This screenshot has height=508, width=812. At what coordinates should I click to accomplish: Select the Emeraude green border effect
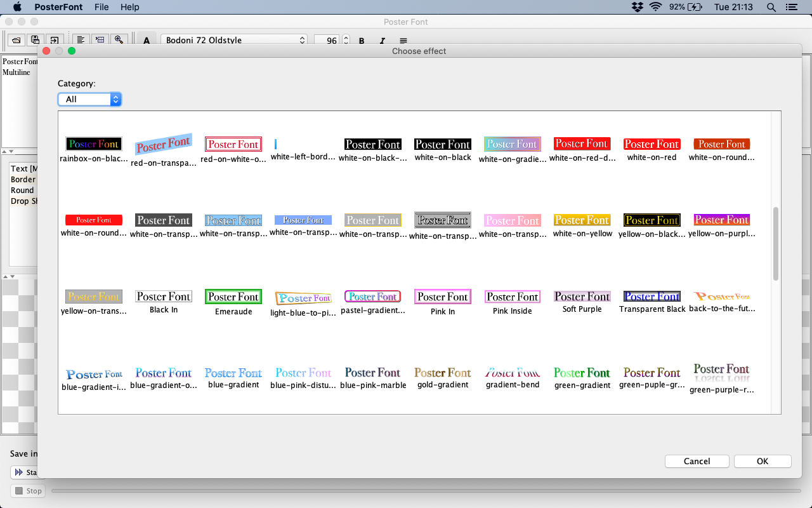click(x=233, y=297)
